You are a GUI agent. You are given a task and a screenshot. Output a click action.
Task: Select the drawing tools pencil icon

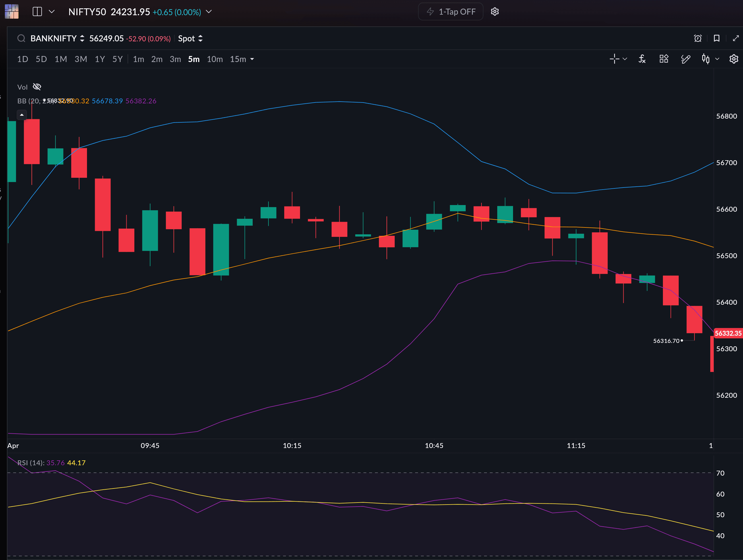click(x=685, y=59)
